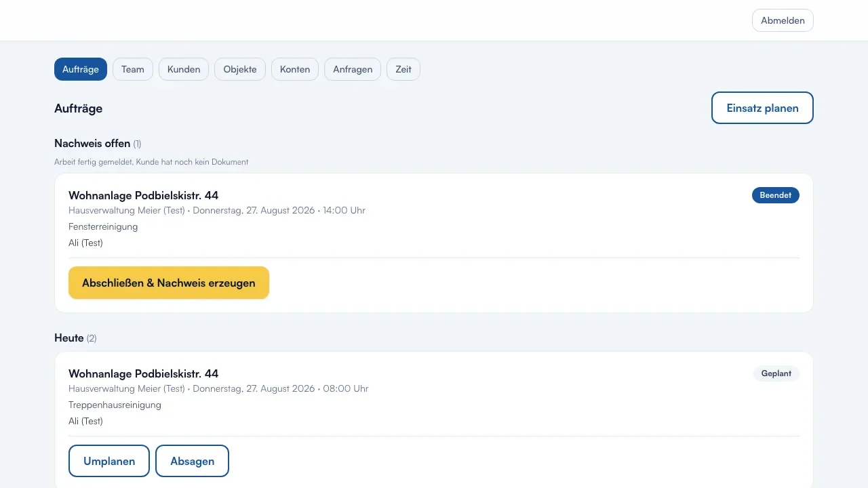Image resolution: width=868 pixels, height=488 pixels.
Task: Click the Hausverwaltung Meier line with 14:00 Uhr
Action: (217, 210)
